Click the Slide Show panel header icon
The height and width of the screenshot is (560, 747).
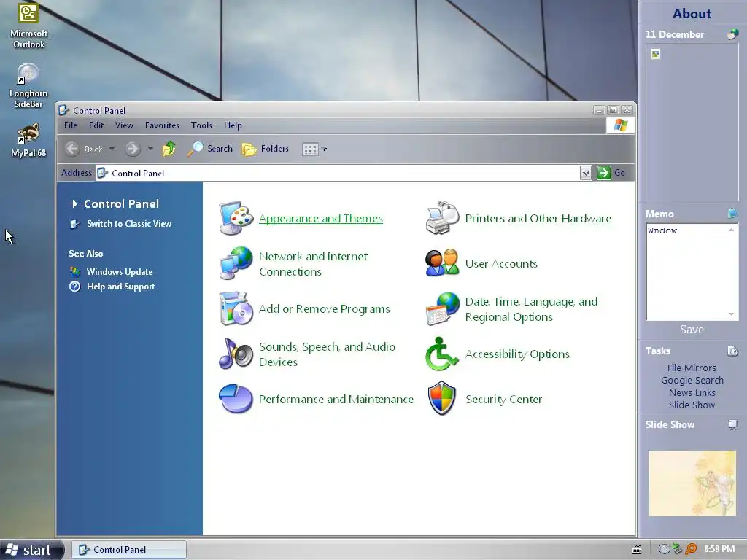tap(732, 424)
